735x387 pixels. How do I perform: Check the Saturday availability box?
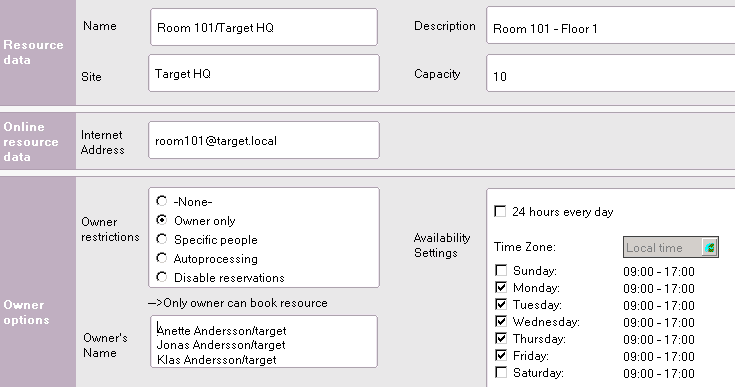[x=501, y=372]
